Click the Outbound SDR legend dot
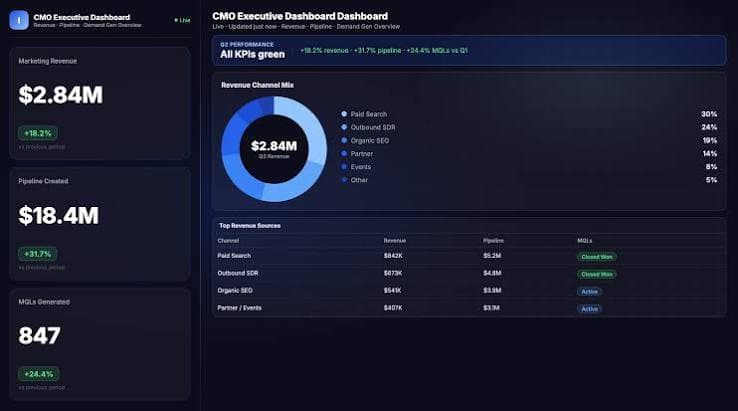This screenshot has width=738, height=411. pyautogui.click(x=344, y=127)
